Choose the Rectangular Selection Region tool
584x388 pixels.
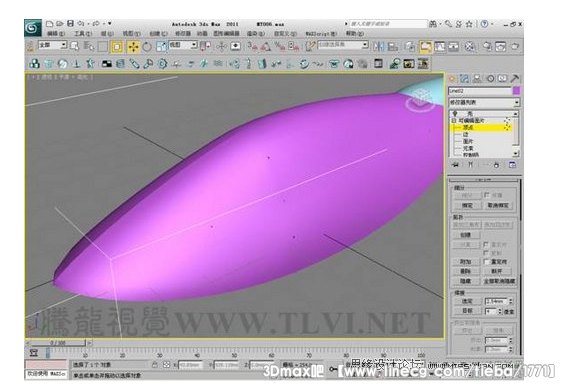(x=103, y=46)
